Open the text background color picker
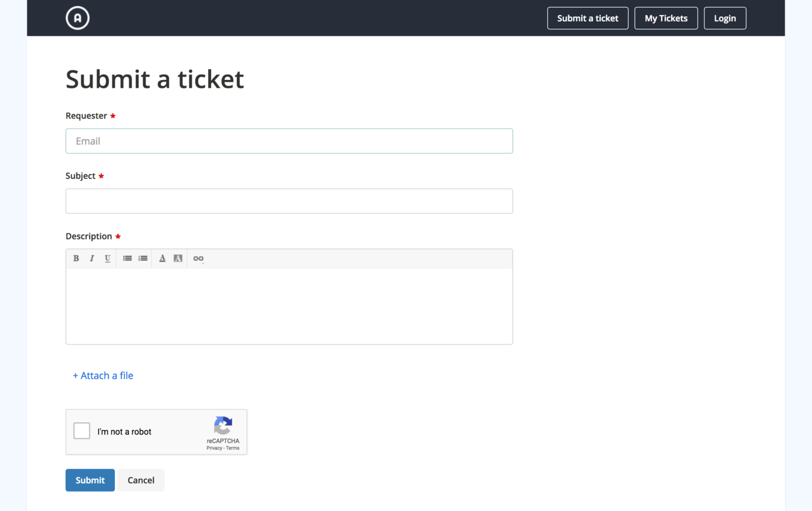Image resolution: width=812 pixels, height=511 pixels. [x=178, y=259]
